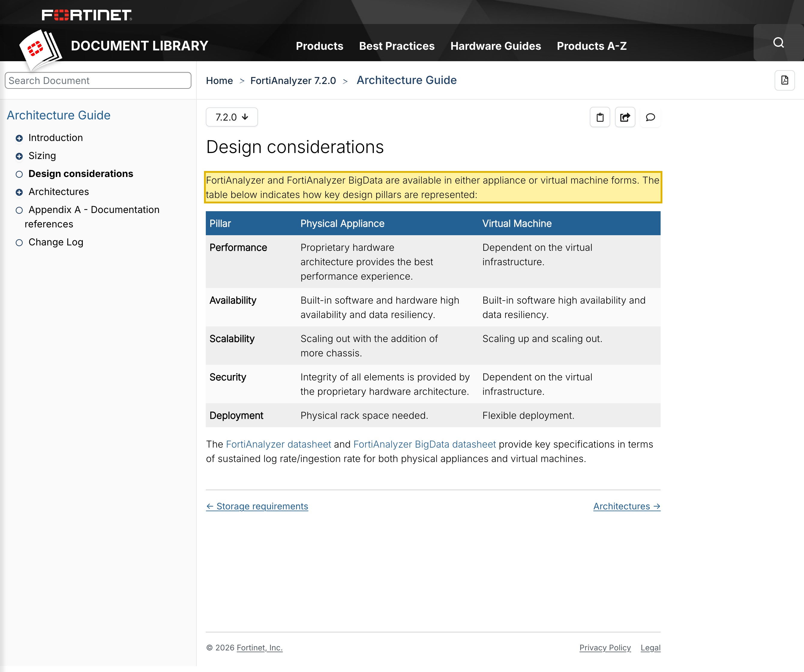804x672 pixels.
Task: Select Architectures in the sidebar tree
Action: 58,192
